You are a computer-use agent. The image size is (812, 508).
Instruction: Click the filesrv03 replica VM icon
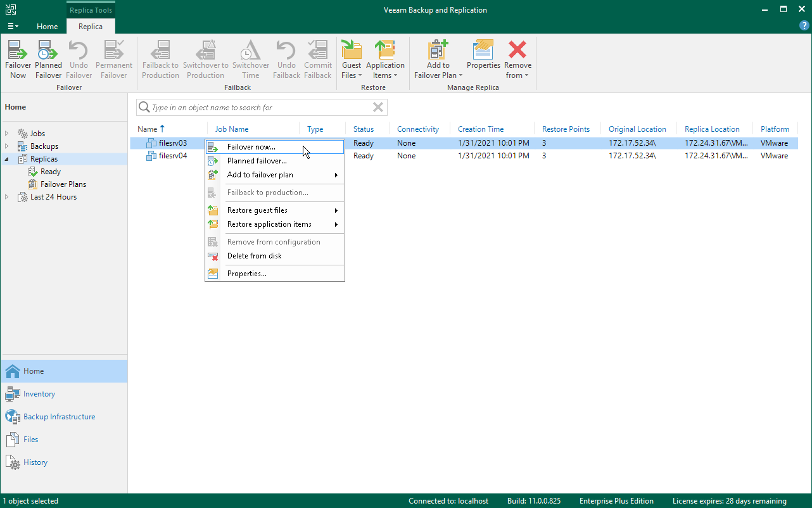pyautogui.click(x=151, y=143)
